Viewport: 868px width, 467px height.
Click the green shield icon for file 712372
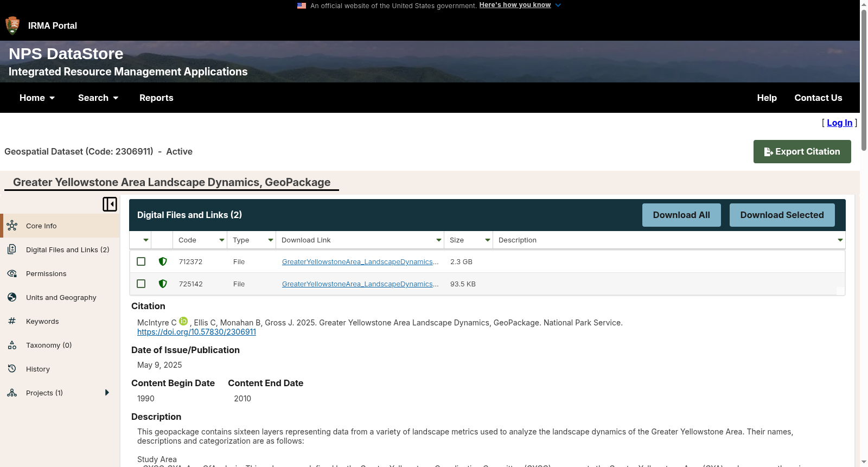tap(163, 261)
